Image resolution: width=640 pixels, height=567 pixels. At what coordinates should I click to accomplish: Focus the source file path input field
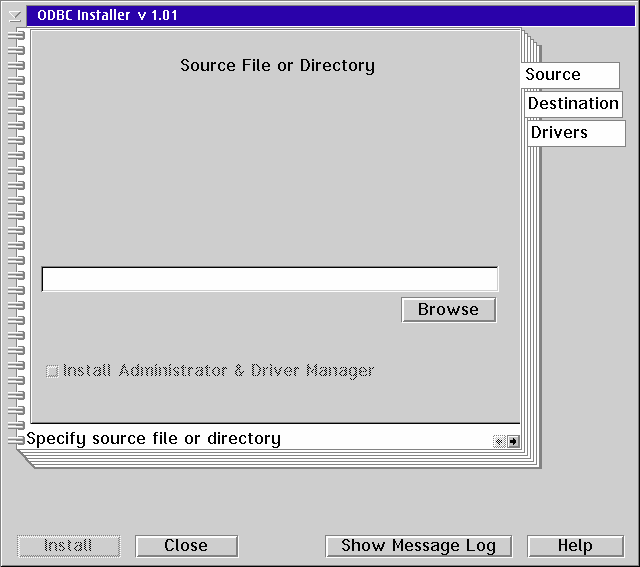click(x=270, y=279)
